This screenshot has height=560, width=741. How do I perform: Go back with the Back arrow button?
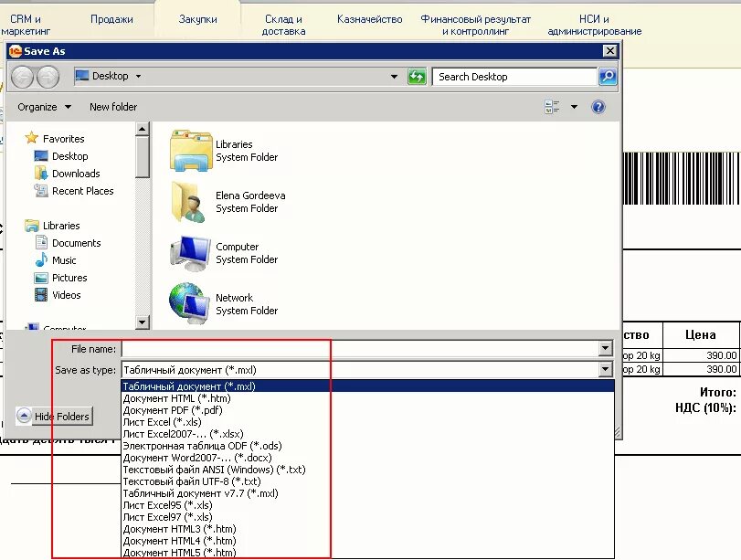click(x=22, y=77)
